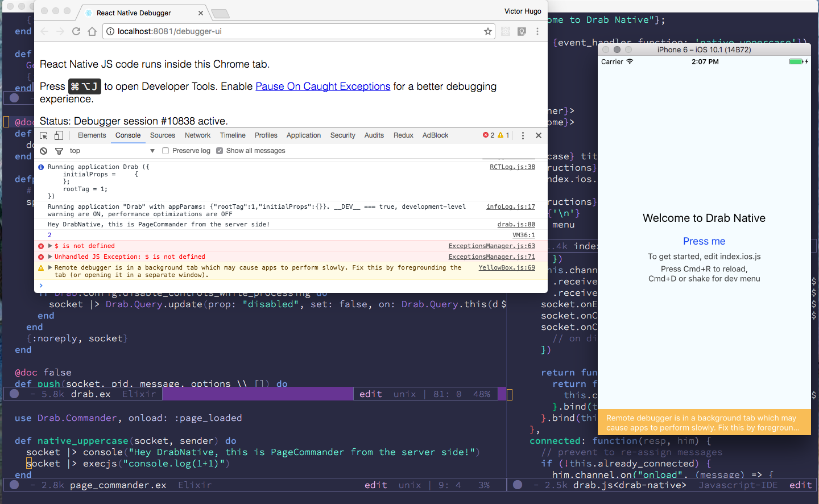Select the React Native Debugger browser tab
The width and height of the screenshot is (819, 504).
pyautogui.click(x=142, y=13)
